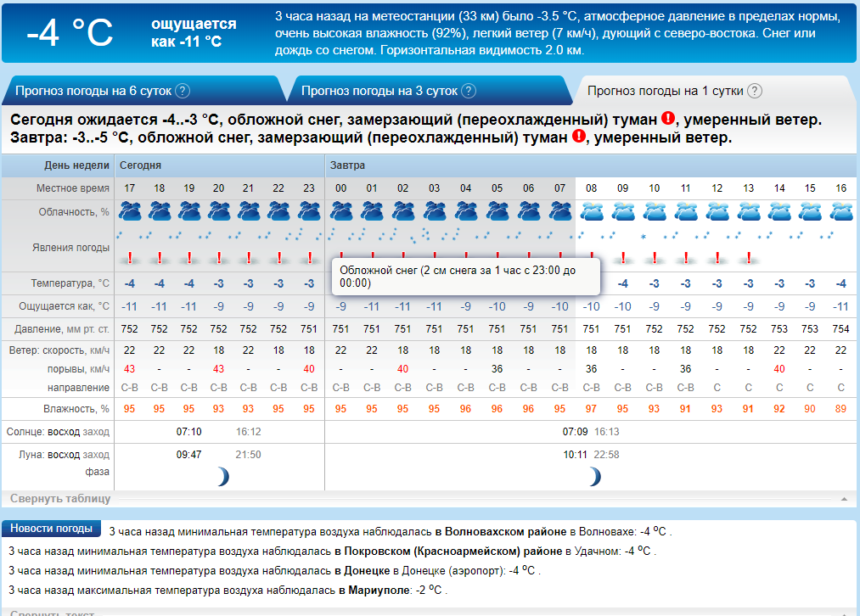The width and height of the screenshot is (860, 616).
Task: Click tomorrow's sunset time 16:13
Action: coord(607,432)
